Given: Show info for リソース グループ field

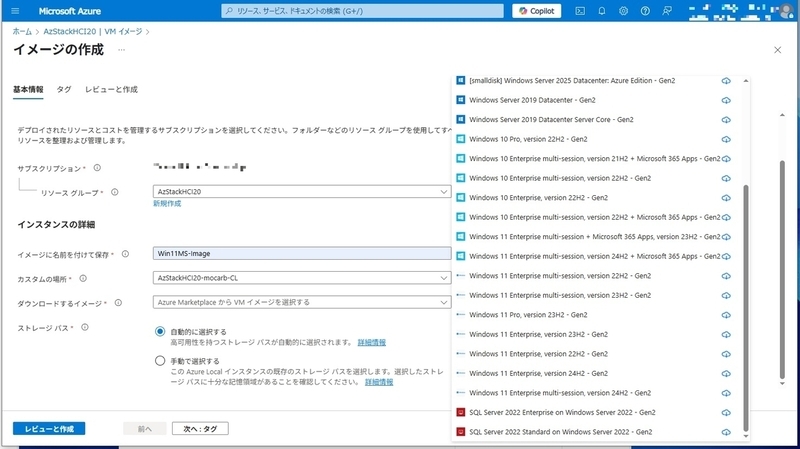Looking at the screenshot, I should tap(115, 192).
